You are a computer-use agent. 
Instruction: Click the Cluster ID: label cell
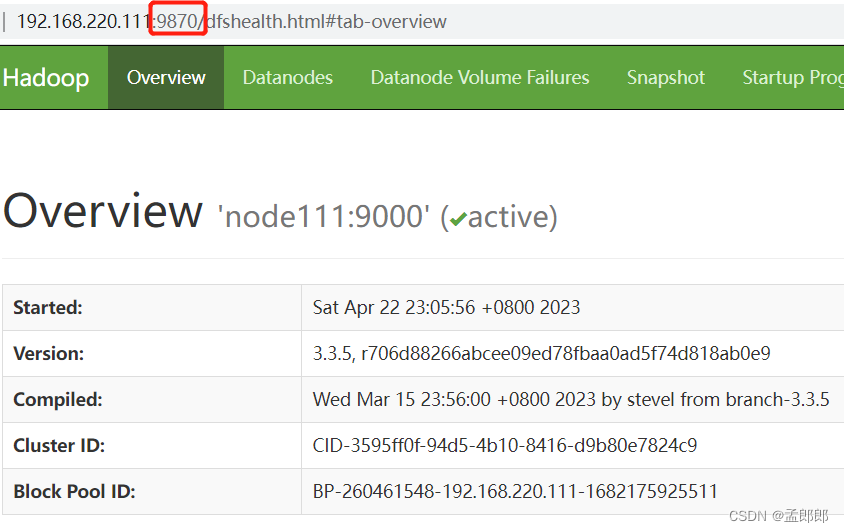coord(152,445)
